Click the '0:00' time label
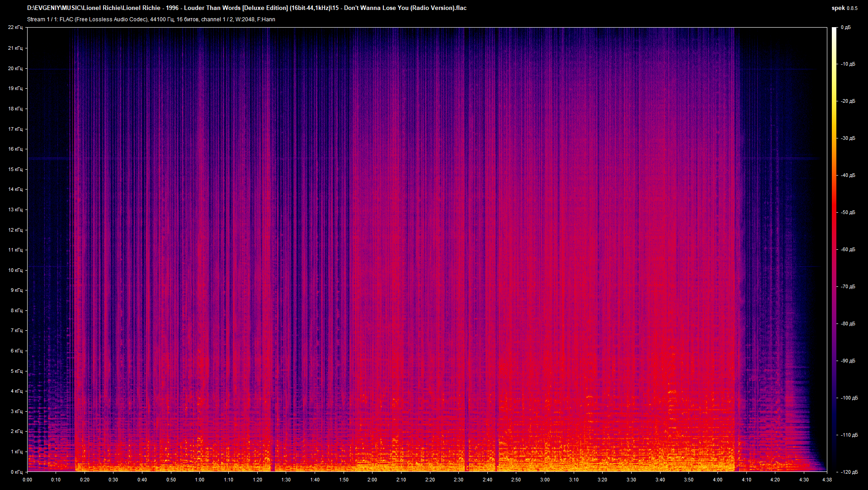The image size is (868, 490). coord(27,480)
